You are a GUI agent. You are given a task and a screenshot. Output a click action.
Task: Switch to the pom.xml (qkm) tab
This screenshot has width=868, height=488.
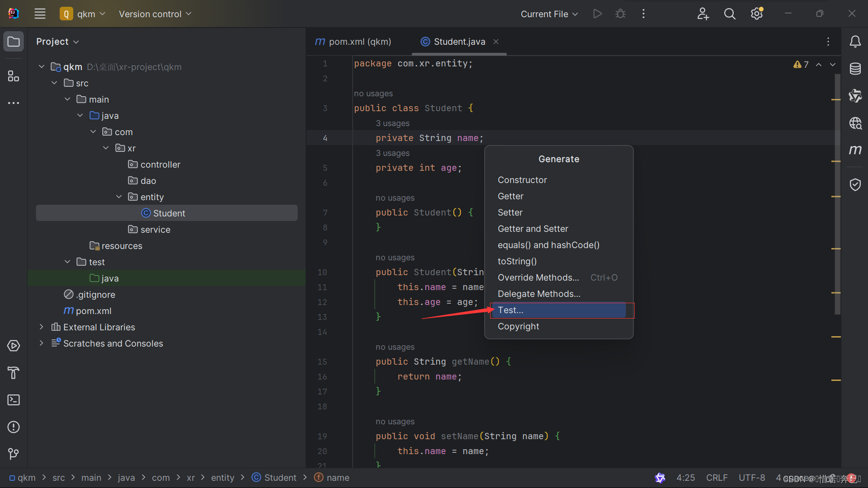353,42
